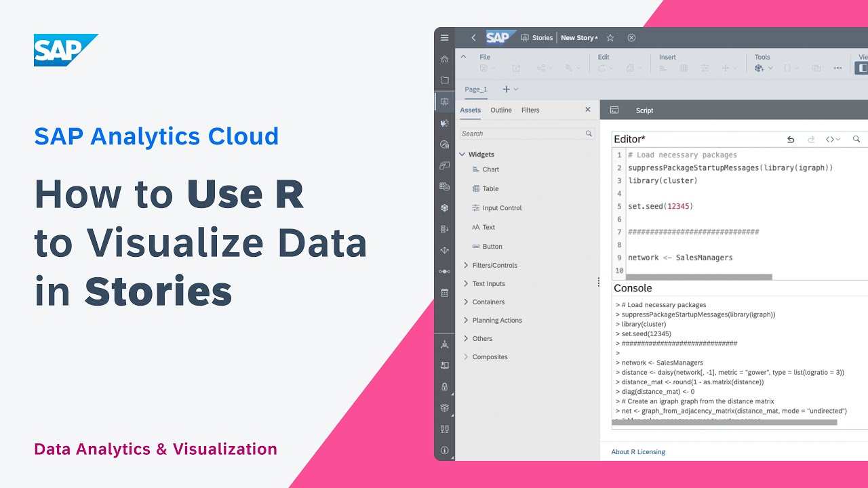Click the Editor horizontal scrollbar
The image size is (868, 488).
coord(699,277)
